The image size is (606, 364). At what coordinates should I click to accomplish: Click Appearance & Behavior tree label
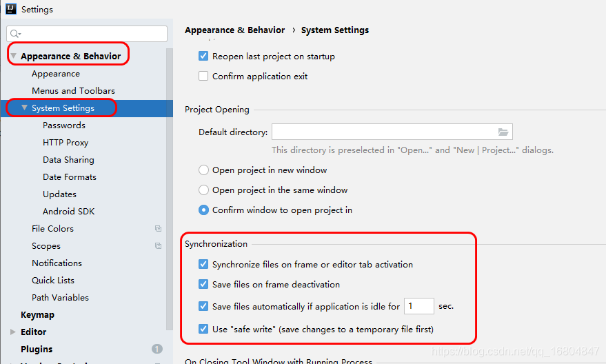coord(71,56)
